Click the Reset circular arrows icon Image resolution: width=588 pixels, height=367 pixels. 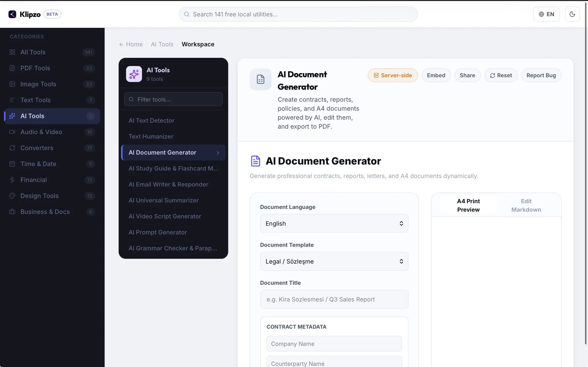click(x=492, y=75)
